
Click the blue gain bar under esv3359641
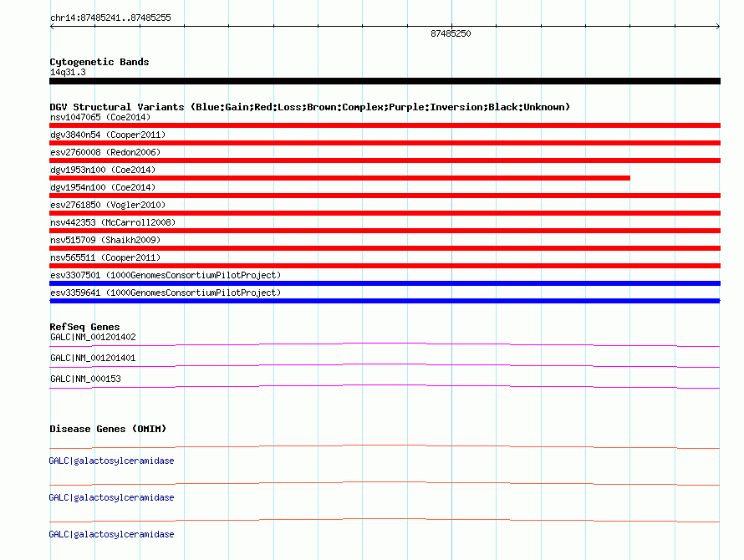tap(385, 301)
